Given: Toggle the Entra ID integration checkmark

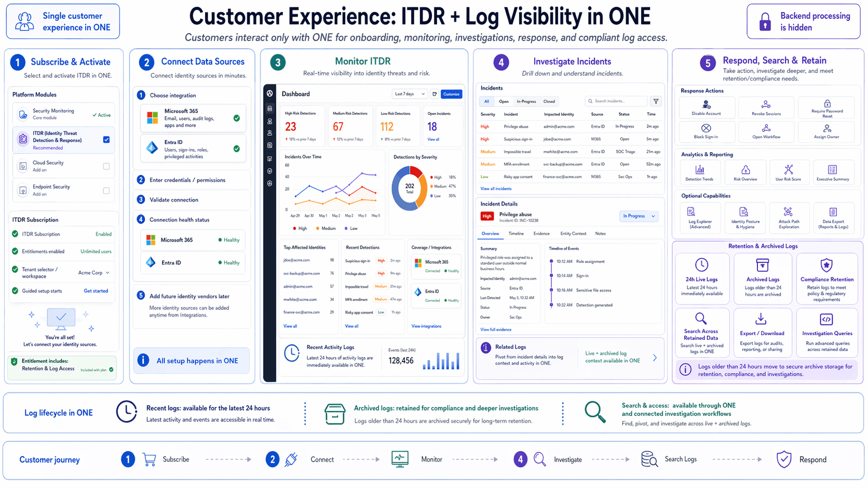Looking at the screenshot, I should (237, 149).
